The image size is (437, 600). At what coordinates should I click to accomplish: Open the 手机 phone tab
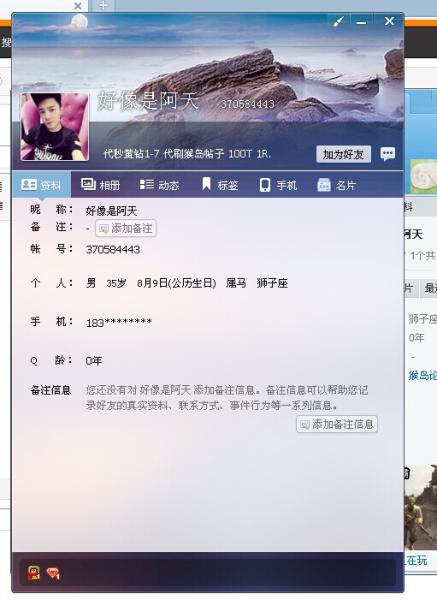[278, 185]
